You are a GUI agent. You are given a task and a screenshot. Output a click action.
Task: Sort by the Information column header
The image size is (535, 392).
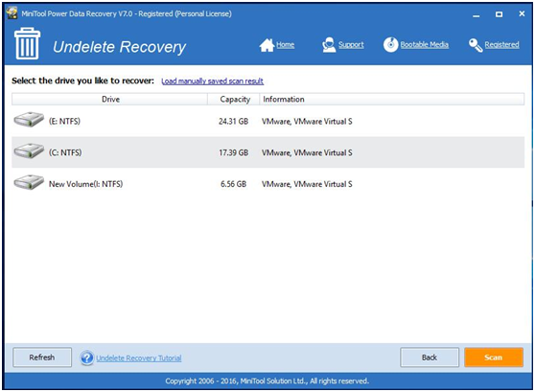click(x=392, y=100)
